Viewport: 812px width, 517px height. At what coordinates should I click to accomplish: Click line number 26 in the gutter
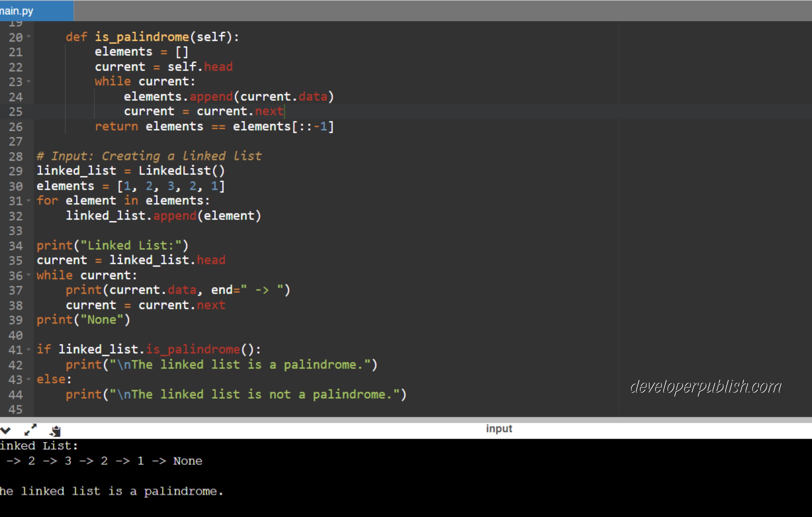click(16, 127)
